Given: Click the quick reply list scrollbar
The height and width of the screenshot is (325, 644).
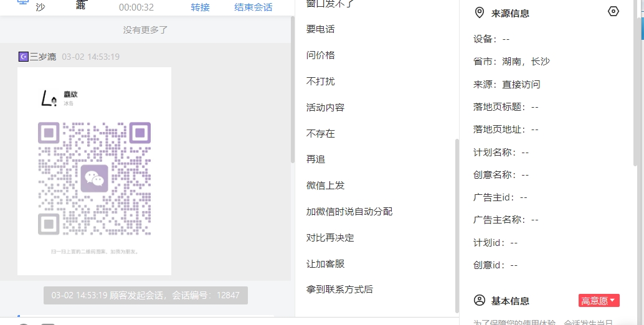Looking at the screenshot, I should click(x=457, y=225).
